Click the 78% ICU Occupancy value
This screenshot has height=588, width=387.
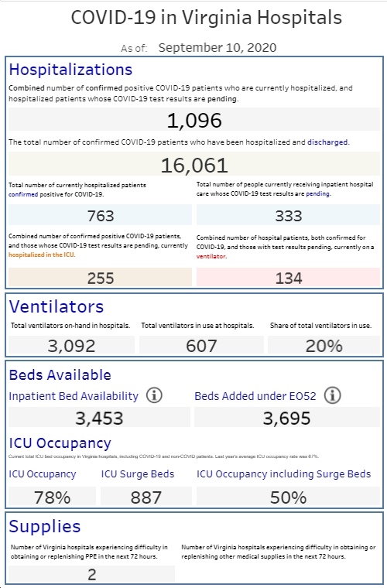[x=52, y=497]
